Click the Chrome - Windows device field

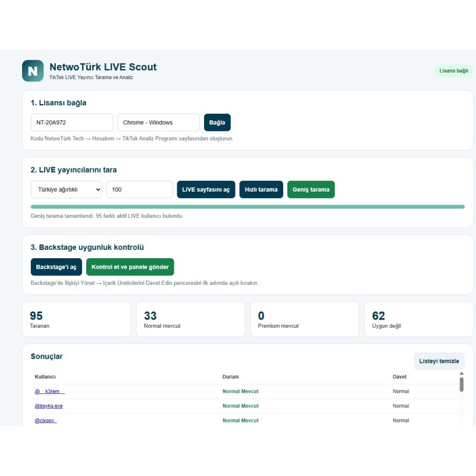tap(158, 123)
